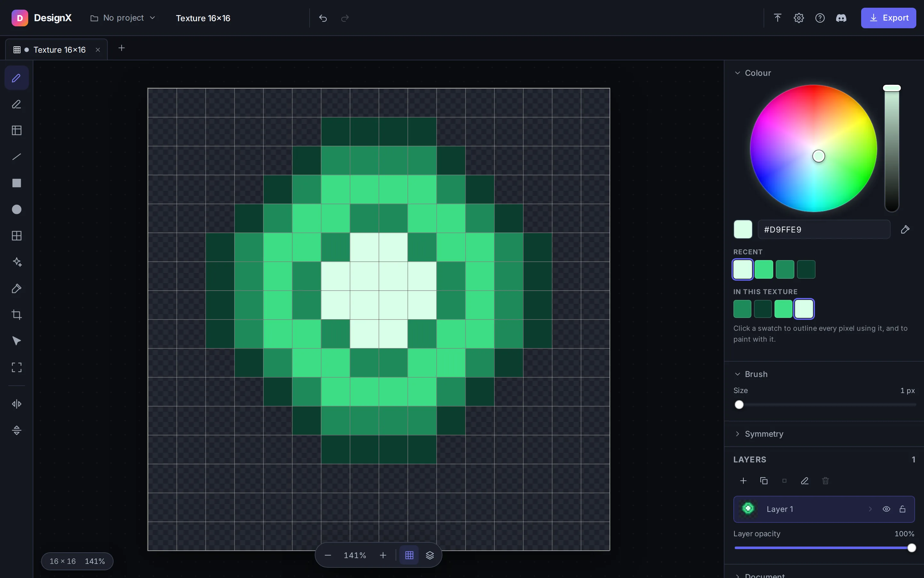Add a new layer
924x578 pixels.
(743, 481)
